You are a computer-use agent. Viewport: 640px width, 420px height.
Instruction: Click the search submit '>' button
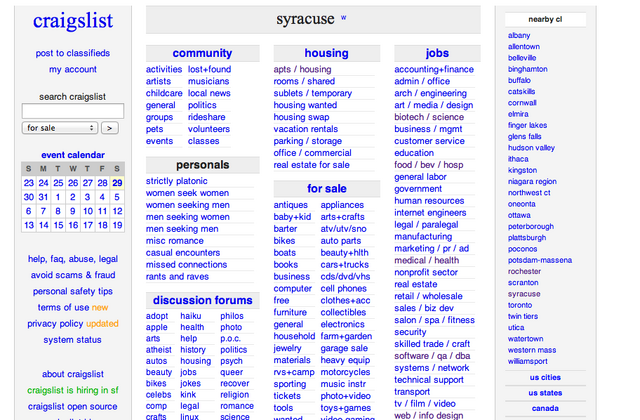pyautogui.click(x=110, y=128)
